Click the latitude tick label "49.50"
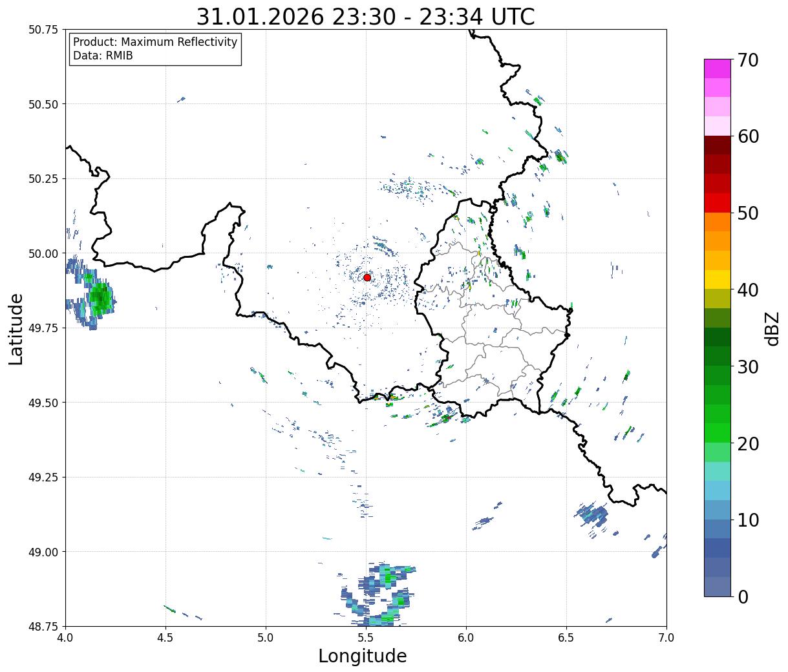Viewport: 788px width, 672px height. point(43,403)
